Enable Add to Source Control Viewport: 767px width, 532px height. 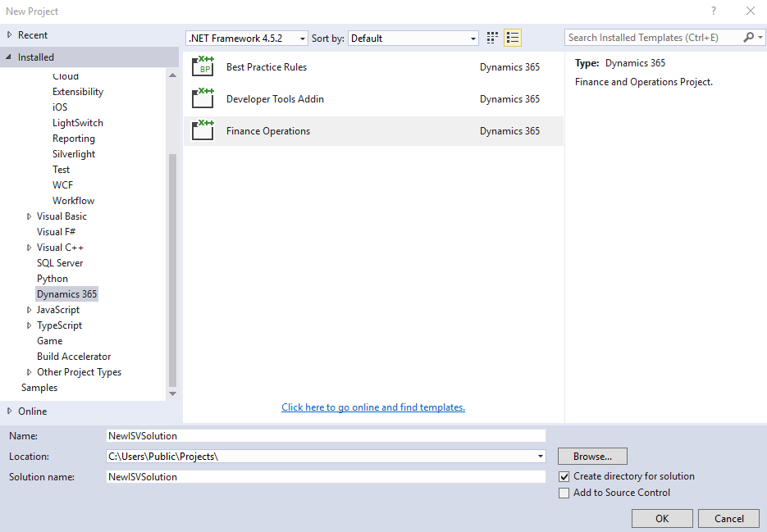coord(564,493)
